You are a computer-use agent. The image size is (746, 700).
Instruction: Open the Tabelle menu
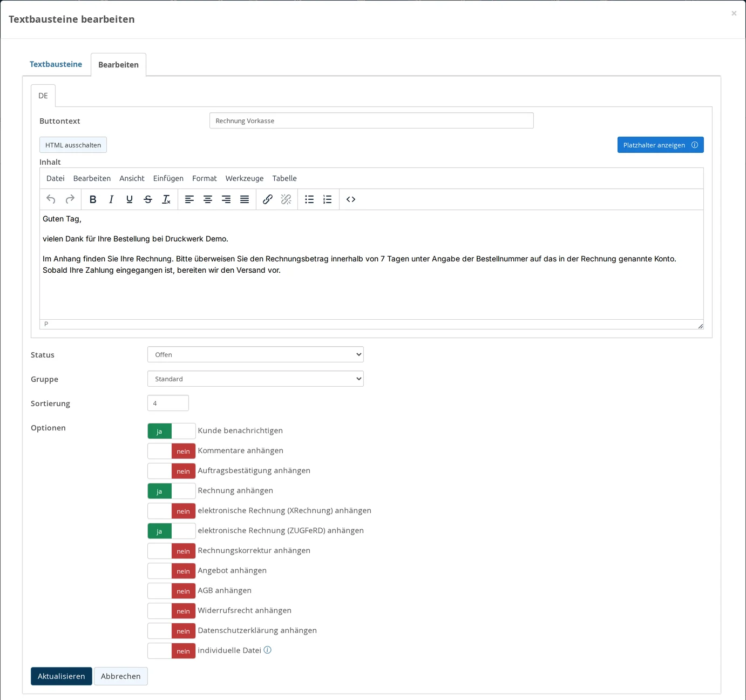[284, 178]
